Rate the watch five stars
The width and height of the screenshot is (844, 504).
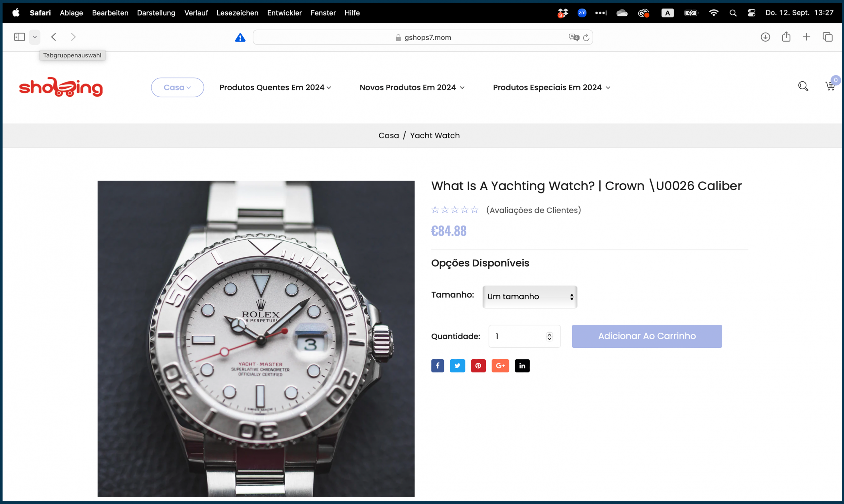pyautogui.click(x=474, y=210)
